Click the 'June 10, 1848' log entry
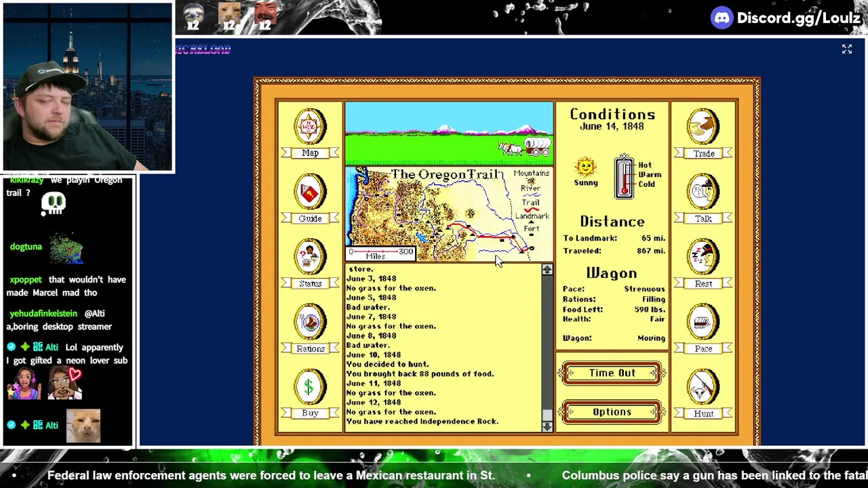This screenshot has height=488, width=868. click(374, 355)
